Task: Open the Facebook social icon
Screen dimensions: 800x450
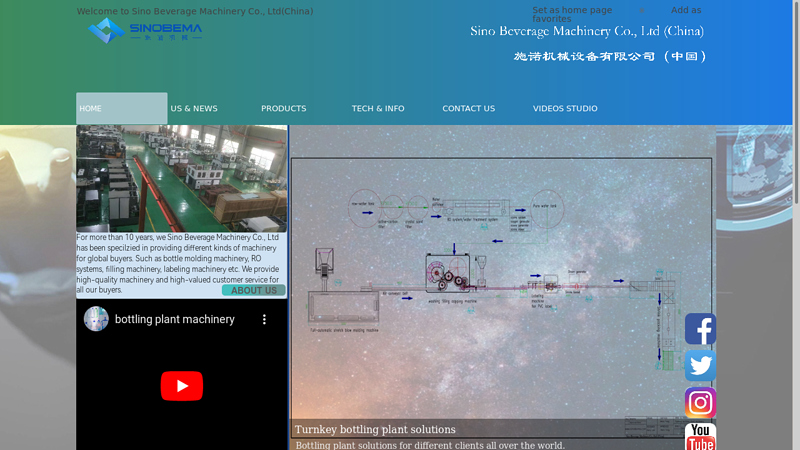Action: (x=700, y=329)
